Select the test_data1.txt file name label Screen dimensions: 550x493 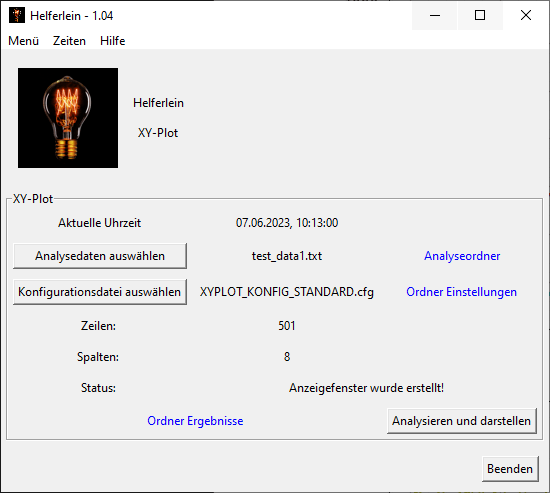click(287, 256)
